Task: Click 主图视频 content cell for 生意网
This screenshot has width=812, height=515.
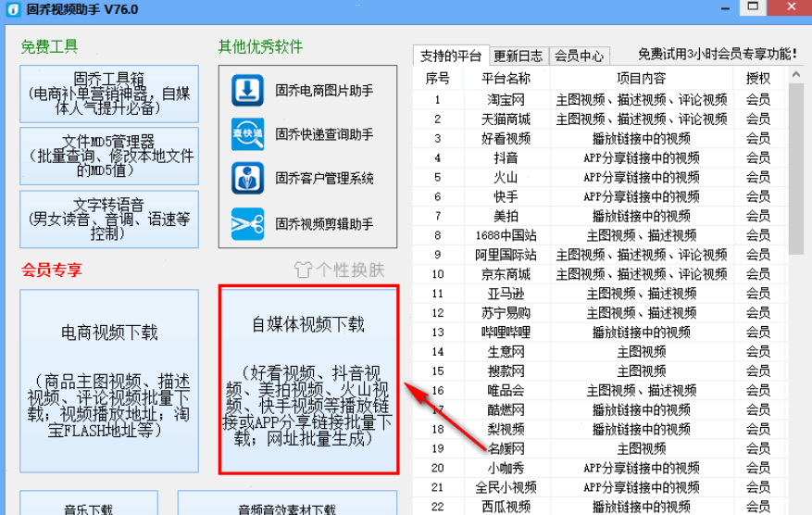Action: click(x=641, y=352)
